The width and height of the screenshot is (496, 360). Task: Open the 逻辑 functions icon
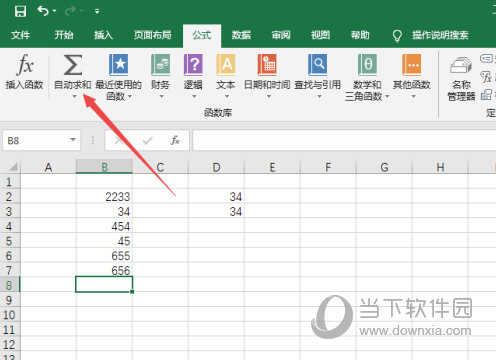point(193,65)
